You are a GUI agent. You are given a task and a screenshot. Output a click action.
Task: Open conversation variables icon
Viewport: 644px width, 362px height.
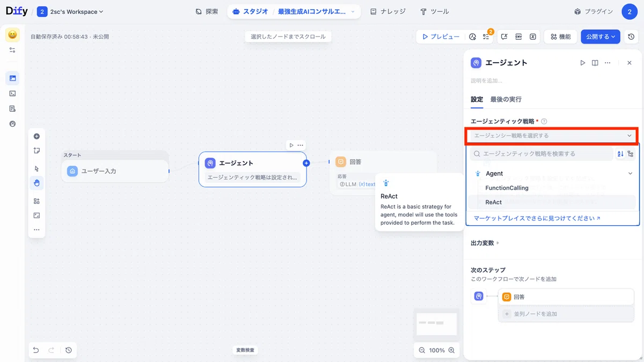(x=504, y=36)
